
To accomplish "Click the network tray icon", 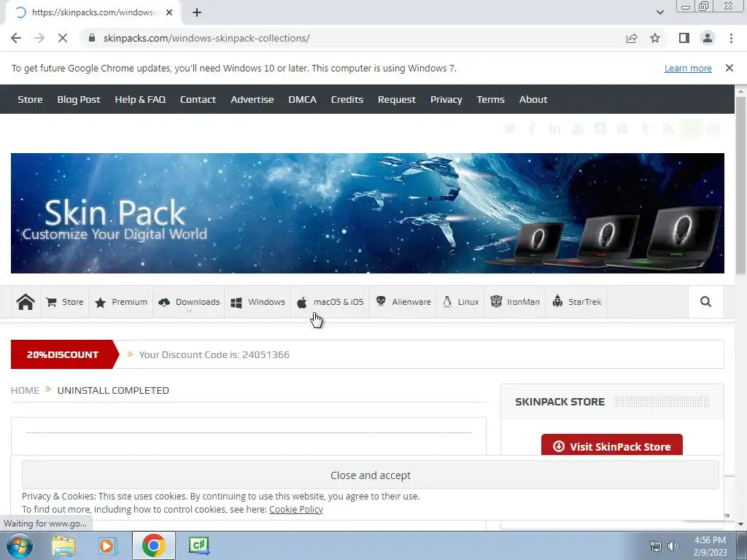I will (656, 546).
